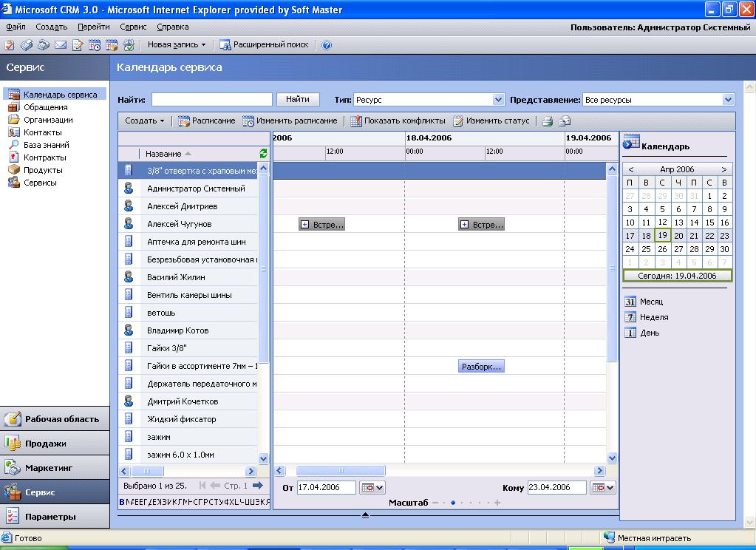
Task: Switch calendar to Неделя view
Action: pyautogui.click(x=647, y=317)
